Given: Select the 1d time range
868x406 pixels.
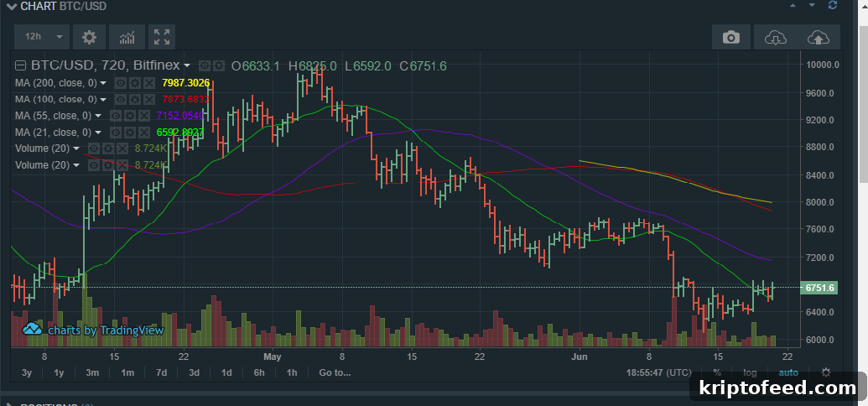Looking at the screenshot, I should point(226,372).
